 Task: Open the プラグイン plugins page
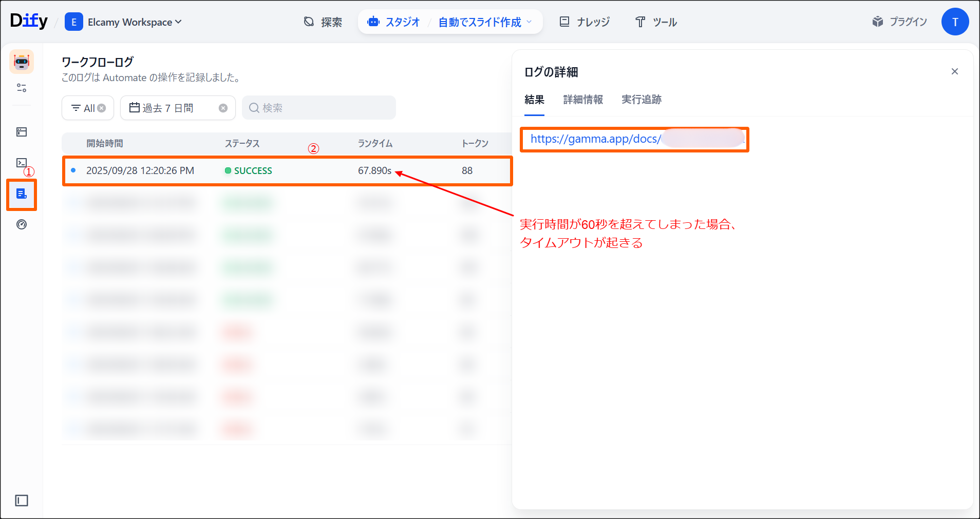point(899,22)
